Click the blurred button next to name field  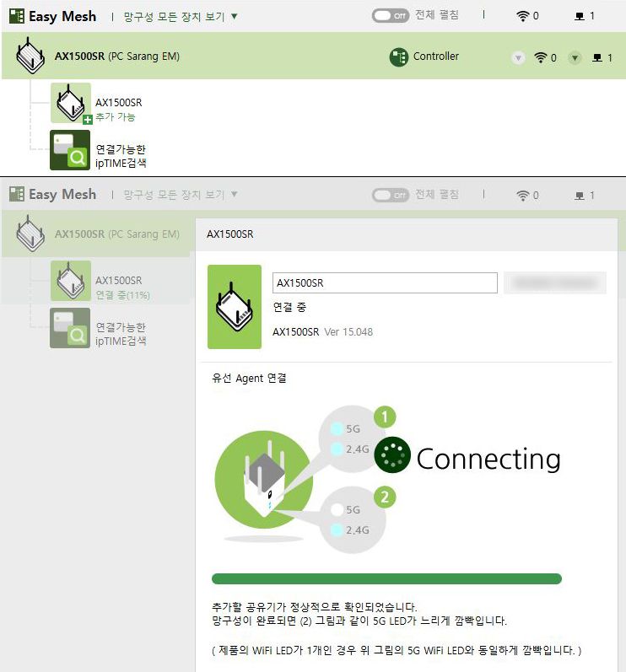click(555, 282)
